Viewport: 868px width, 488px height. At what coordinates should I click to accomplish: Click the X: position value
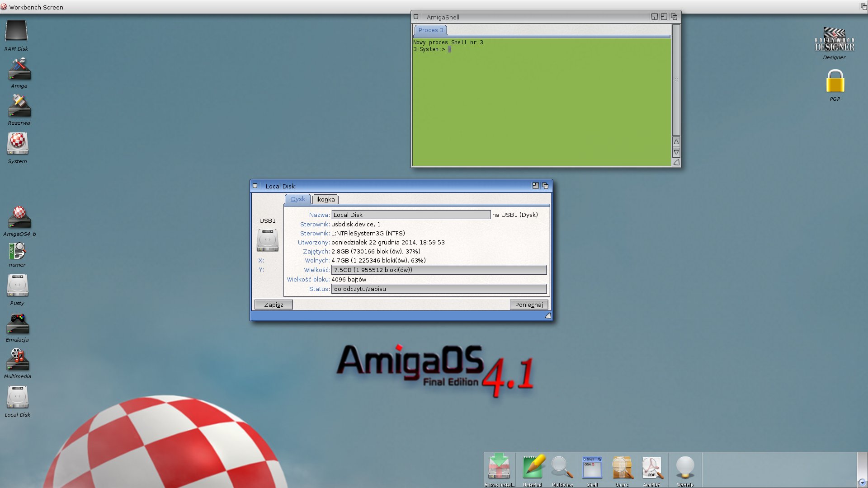tap(275, 261)
